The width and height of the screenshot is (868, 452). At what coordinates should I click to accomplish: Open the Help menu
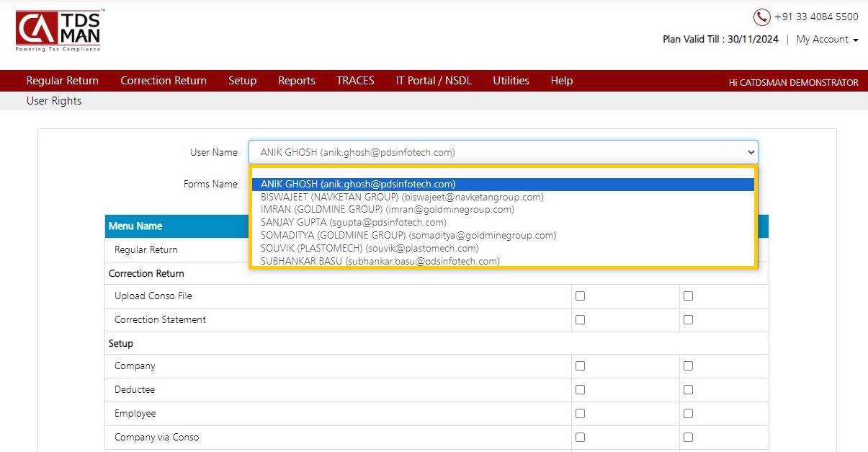(561, 81)
